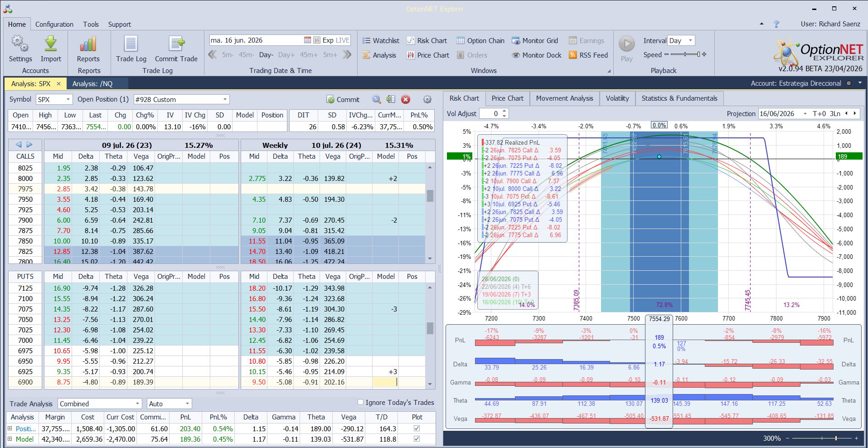Screen dimensions: 868x448
Task: Open the RSS Feed window
Action: coord(588,55)
